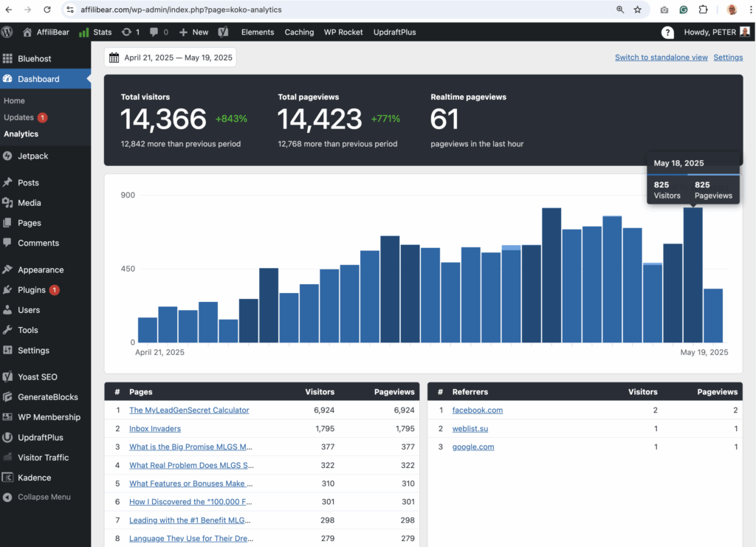
Task: Select Dashboard in the sidebar
Action: [45, 79]
